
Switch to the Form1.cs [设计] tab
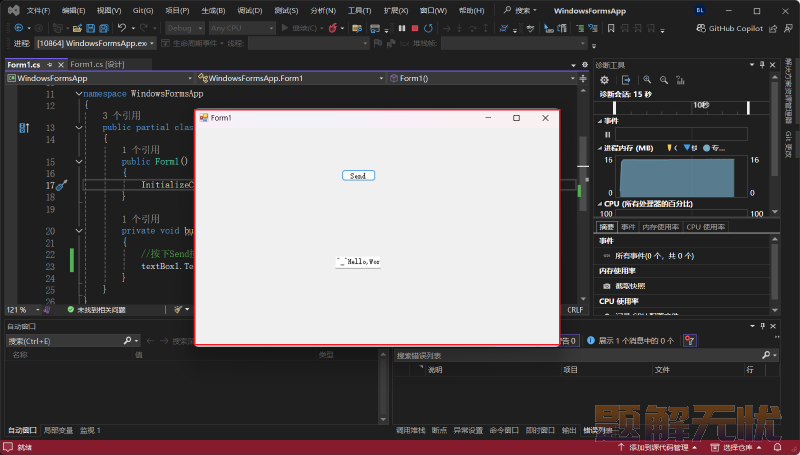[x=97, y=64]
